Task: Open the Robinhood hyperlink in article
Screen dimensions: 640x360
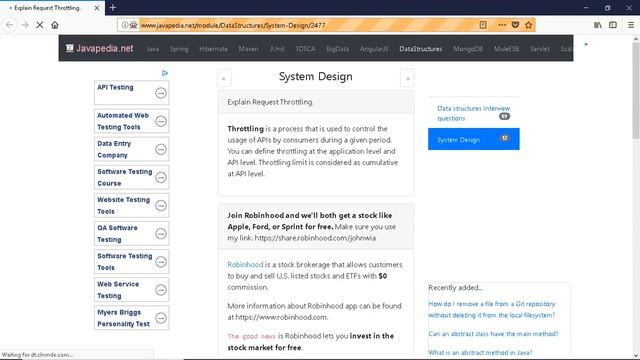Action: (245, 264)
